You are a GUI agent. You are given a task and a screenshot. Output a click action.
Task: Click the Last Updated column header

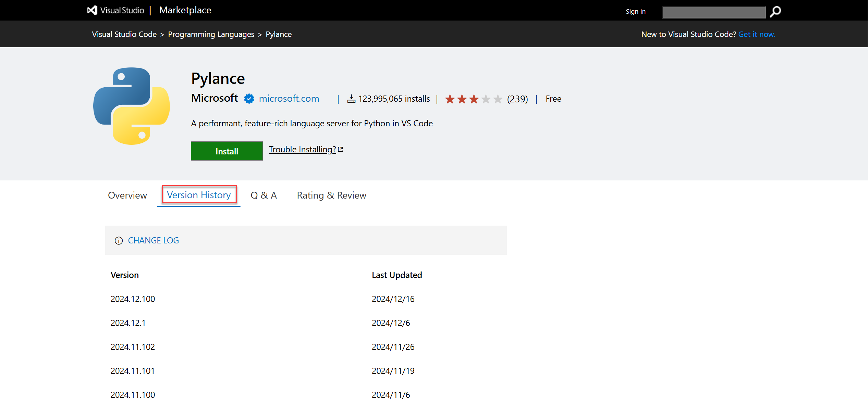[x=397, y=275]
